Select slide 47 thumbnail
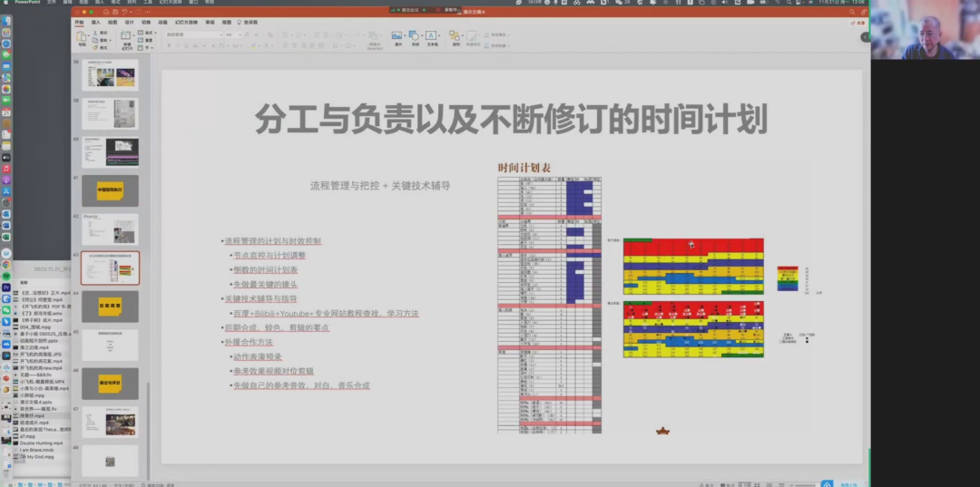980x487 pixels. (x=110, y=422)
